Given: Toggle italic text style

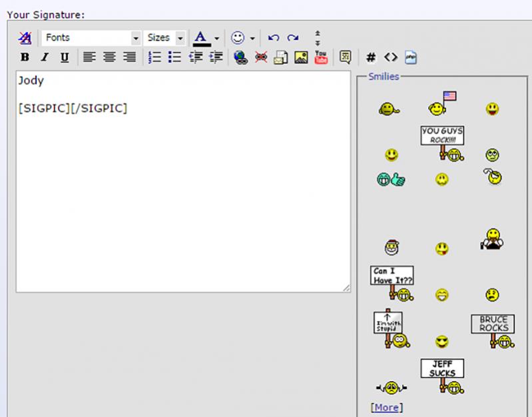Looking at the screenshot, I should tap(45, 57).
